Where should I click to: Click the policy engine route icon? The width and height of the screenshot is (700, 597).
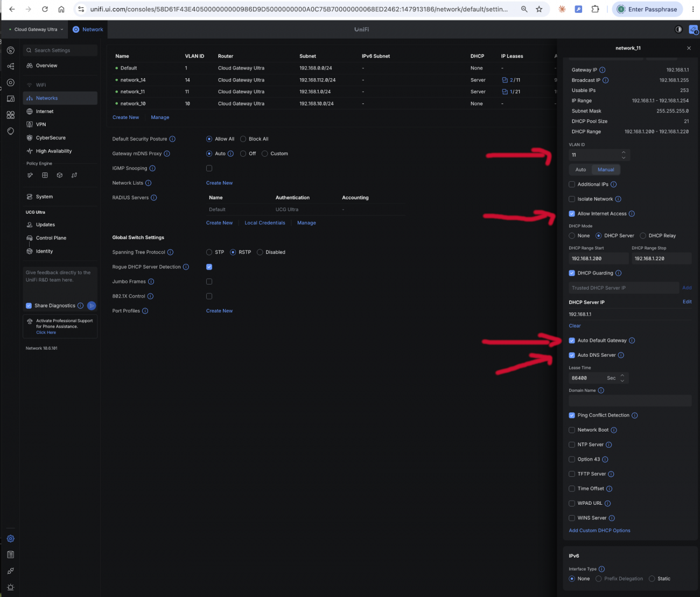tap(74, 175)
